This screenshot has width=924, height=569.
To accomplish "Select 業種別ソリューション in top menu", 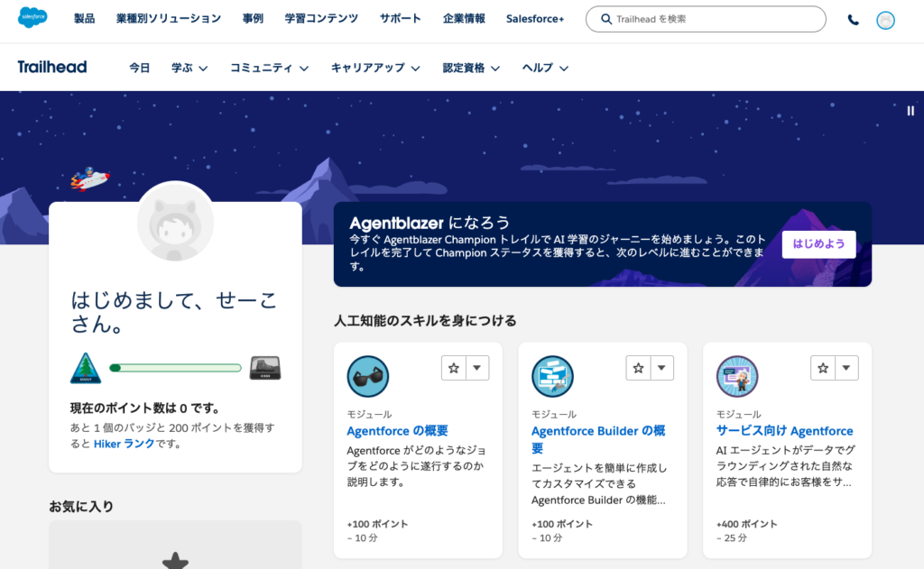I will (x=169, y=19).
